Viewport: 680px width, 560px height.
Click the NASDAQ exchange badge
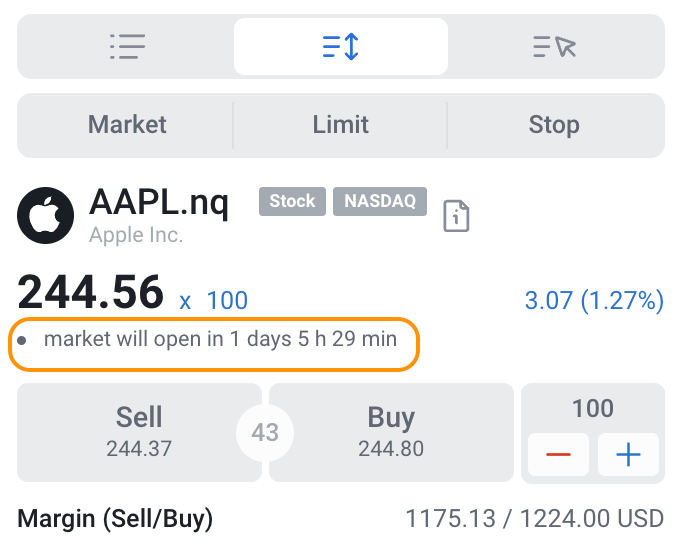(380, 201)
